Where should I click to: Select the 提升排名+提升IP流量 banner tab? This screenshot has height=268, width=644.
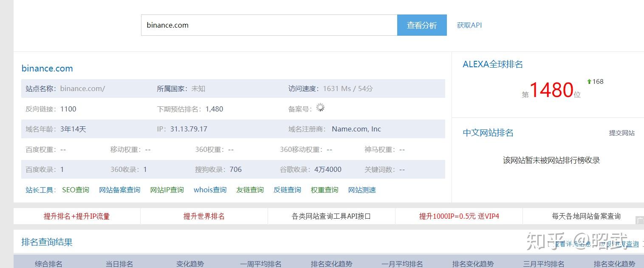click(77, 216)
